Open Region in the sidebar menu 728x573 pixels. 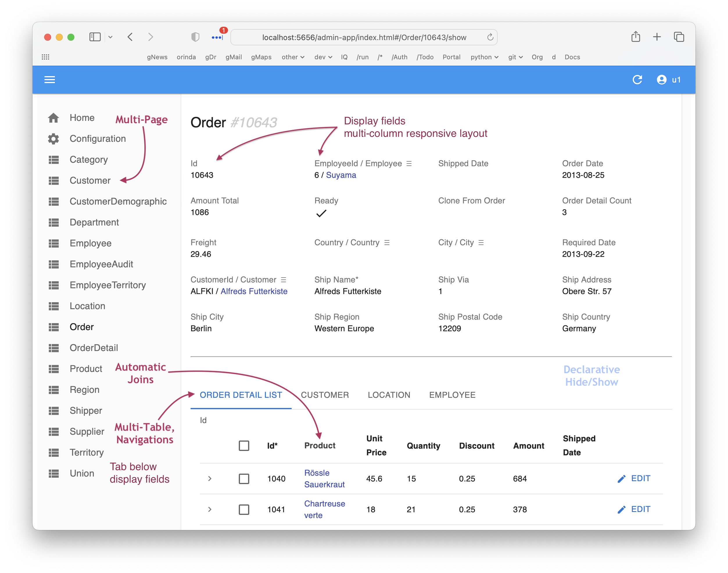(85, 390)
